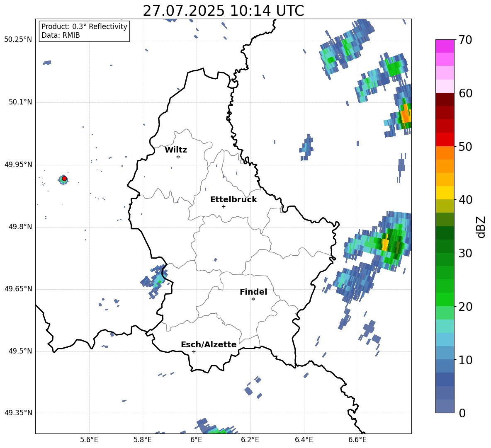491x448 pixels.
Task: Click the bright green colorbar segment at 20
Action: [x=445, y=299]
